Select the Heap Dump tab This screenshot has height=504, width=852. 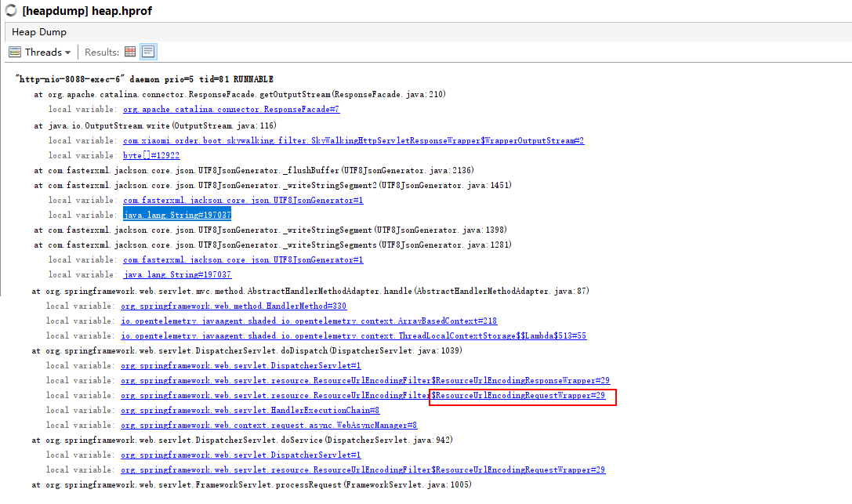coord(39,31)
